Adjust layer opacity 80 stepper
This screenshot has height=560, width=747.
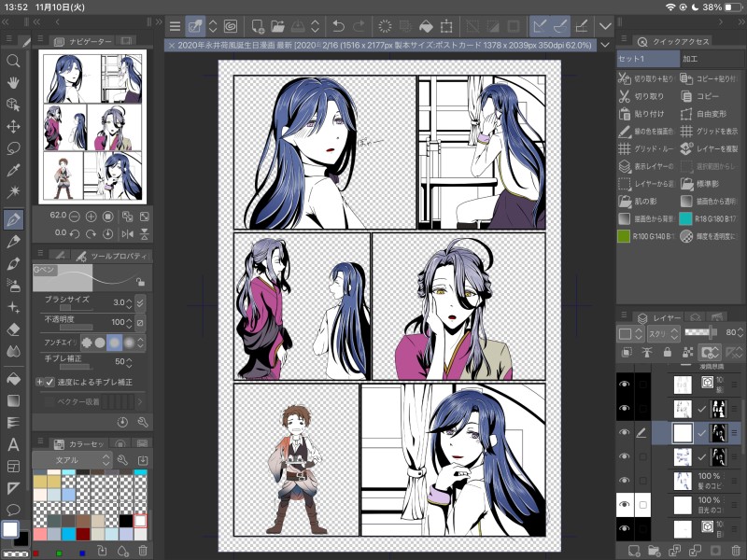coord(740,332)
